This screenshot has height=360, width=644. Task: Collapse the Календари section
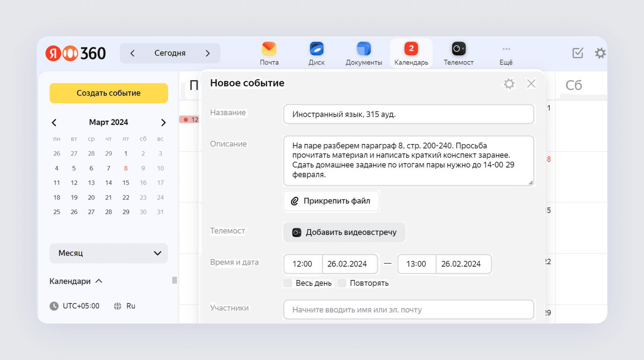coord(76,281)
